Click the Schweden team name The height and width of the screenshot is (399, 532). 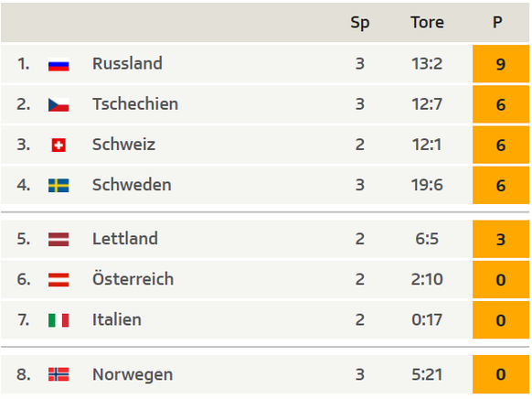click(132, 185)
